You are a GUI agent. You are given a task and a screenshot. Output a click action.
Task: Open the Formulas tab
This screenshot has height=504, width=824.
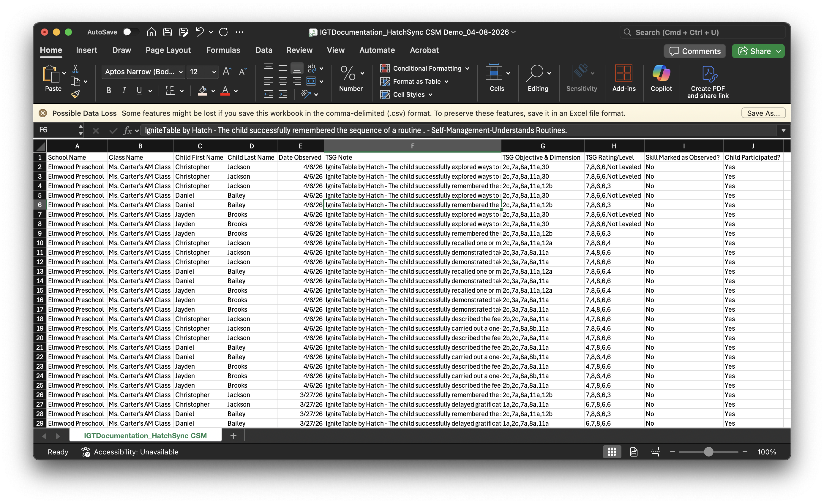pos(223,50)
